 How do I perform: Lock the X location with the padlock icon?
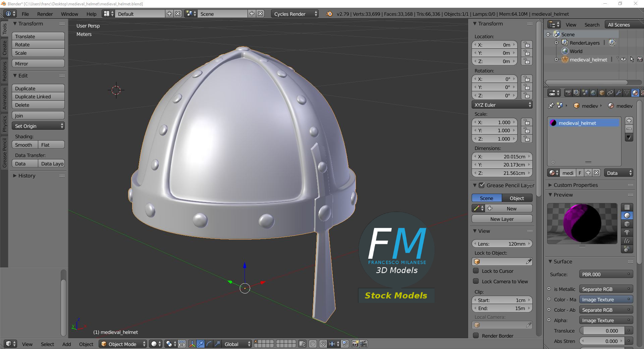pyautogui.click(x=527, y=45)
